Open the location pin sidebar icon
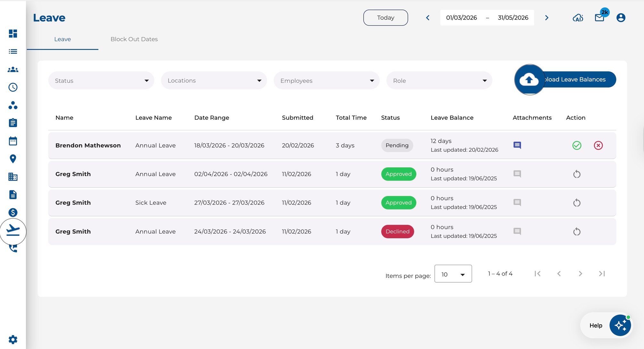 [x=13, y=159]
